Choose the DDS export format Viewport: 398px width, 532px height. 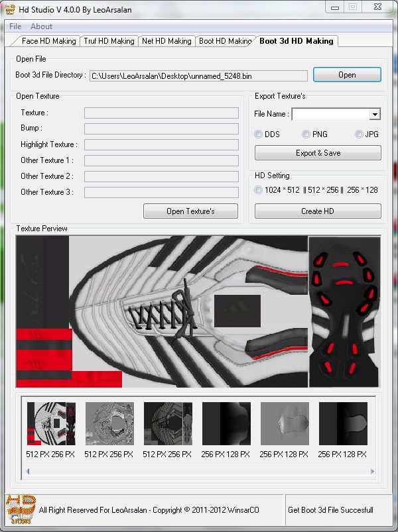point(259,134)
